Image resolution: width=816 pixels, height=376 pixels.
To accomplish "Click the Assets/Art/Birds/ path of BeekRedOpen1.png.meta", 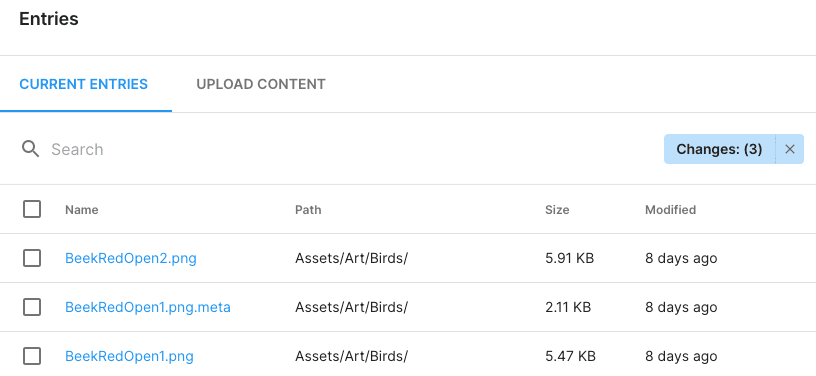I will click(x=351, y=307).
